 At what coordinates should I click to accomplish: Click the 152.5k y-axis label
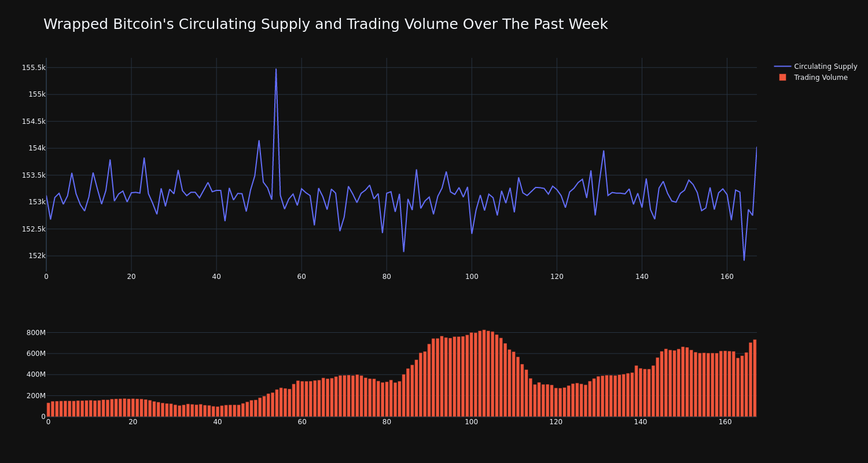click(x=34, y=229)
